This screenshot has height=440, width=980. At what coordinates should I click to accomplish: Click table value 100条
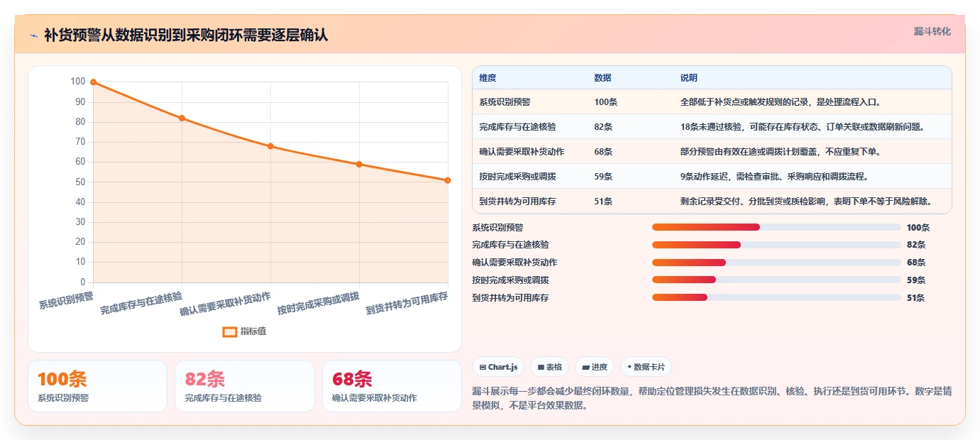coord(605,102)
